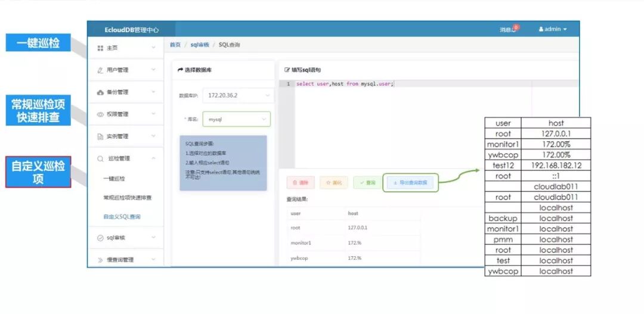Click the admin user avatar icon
The width and height of the screenshot is (644, 314).
pos(541,29)
